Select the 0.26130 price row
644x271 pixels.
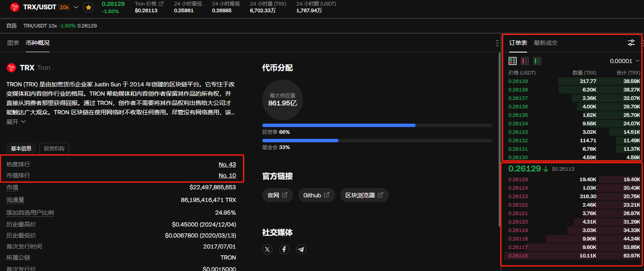pos(572,157)
